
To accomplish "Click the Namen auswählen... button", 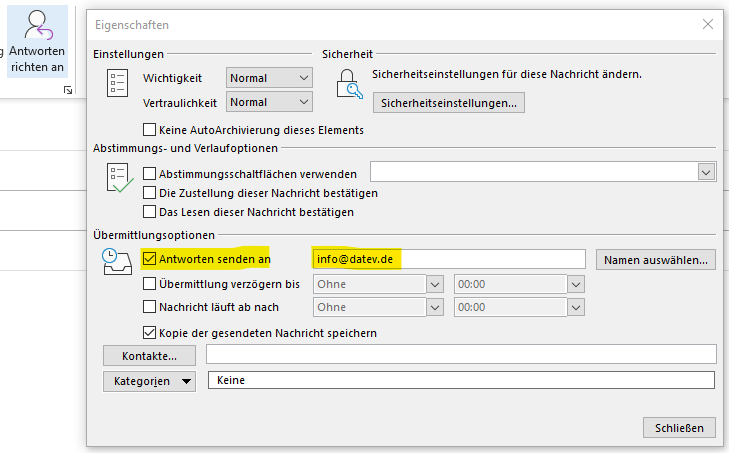I will tap(656, 260).
